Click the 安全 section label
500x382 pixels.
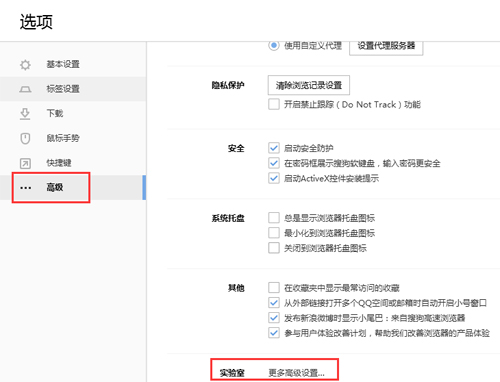pos(236,148)
